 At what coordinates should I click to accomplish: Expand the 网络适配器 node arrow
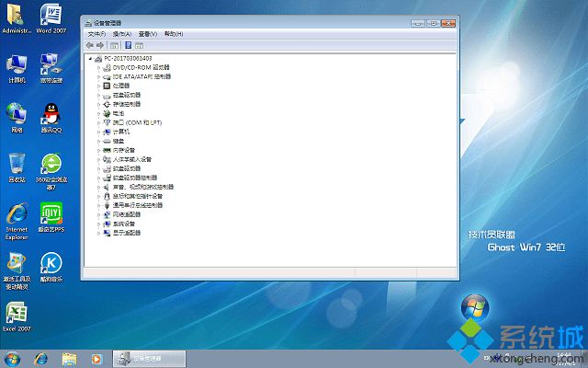coord(98,214)
